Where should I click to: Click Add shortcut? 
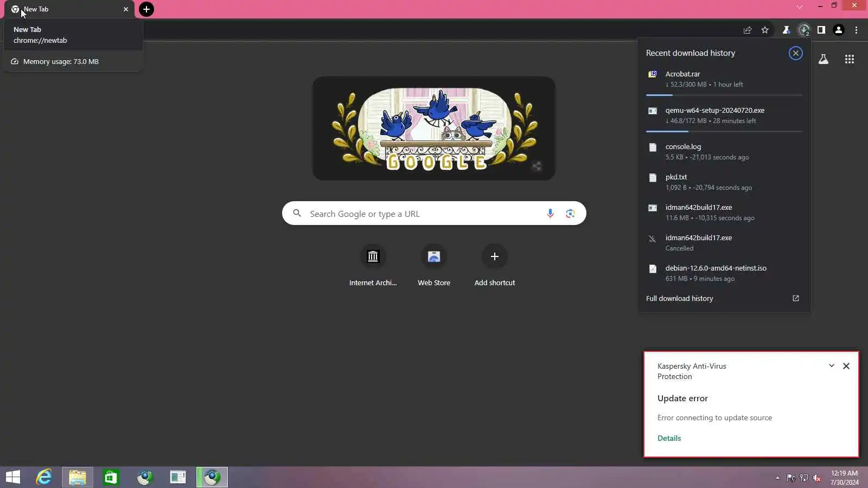[x=495, y=266]
